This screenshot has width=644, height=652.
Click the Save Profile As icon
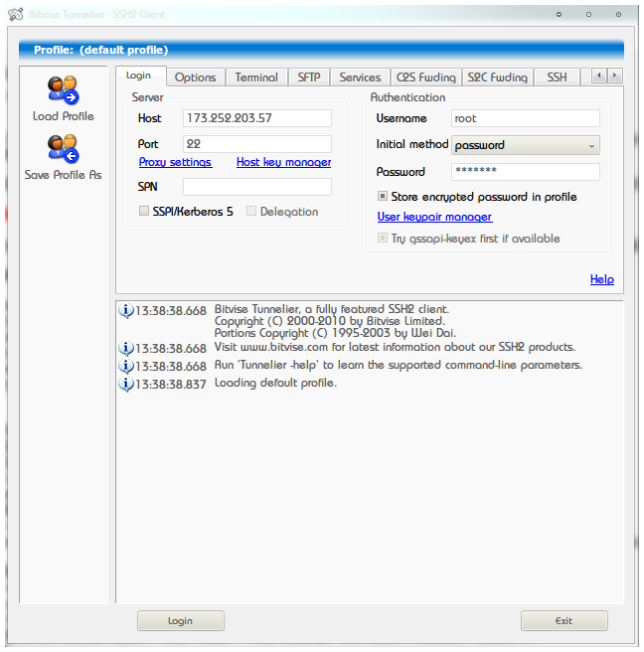64,148
